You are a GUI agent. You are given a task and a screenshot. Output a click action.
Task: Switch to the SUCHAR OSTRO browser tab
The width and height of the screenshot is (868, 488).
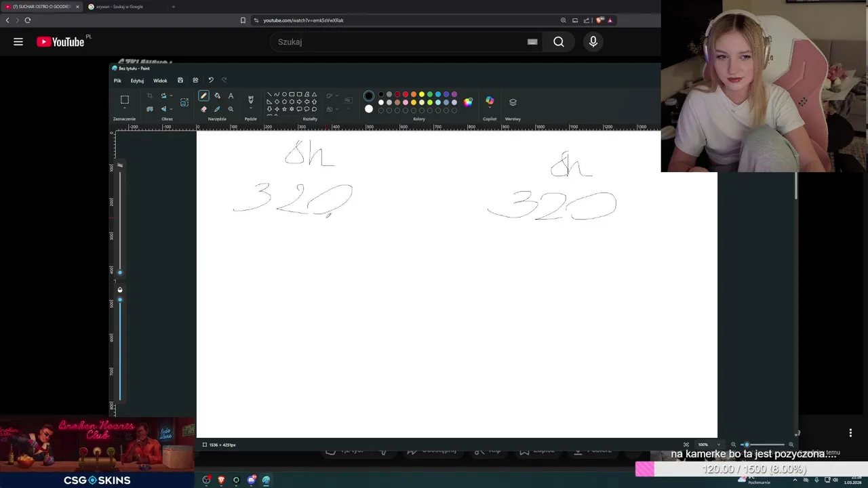[x=42, y=7]
